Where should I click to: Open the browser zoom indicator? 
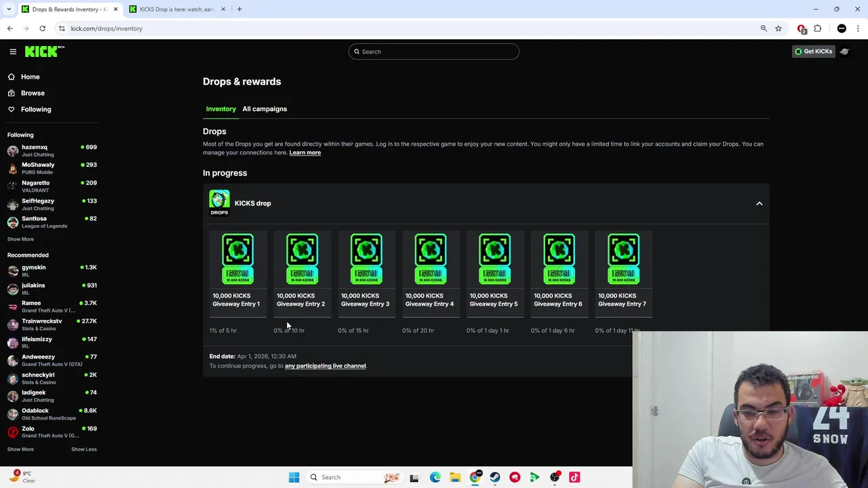pyautogui.click(x=764, y=28)
